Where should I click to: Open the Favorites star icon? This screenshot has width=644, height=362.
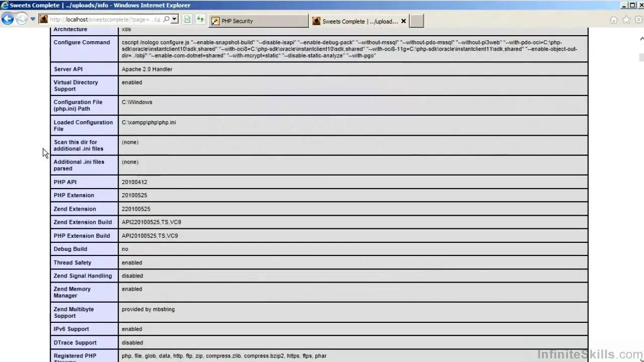coord(626,20)
